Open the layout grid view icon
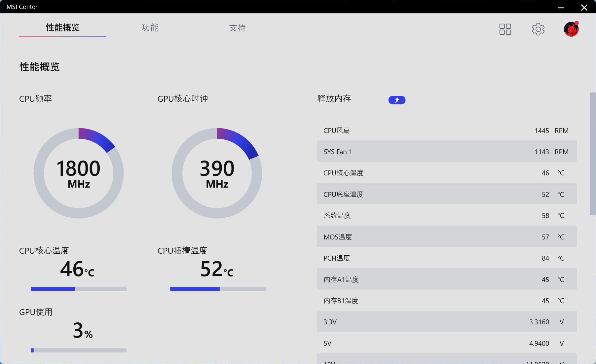This screenshot has width=596, height=364. tap(505, 29)
